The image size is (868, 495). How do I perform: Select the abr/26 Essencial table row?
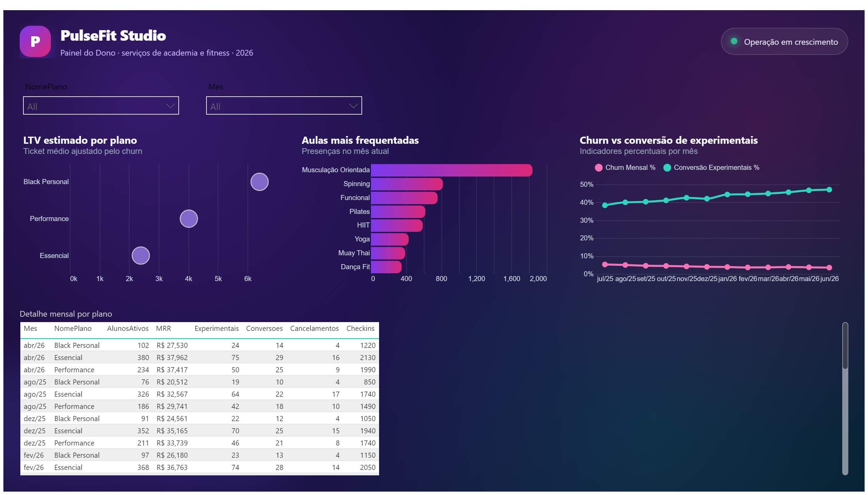click(x=200, y=358)
